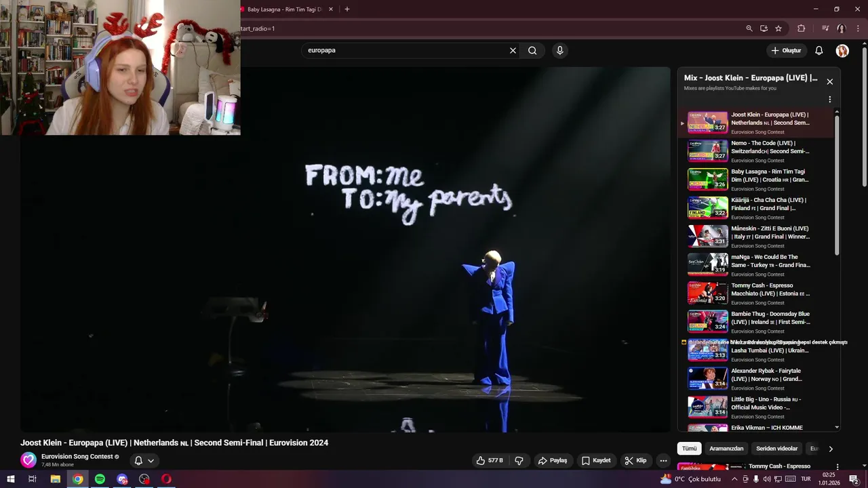The width and height of the screenshot is (868, 488).
Task: Play Måneskin Zitti E Buoni from the mix
Action: point(756,237)
